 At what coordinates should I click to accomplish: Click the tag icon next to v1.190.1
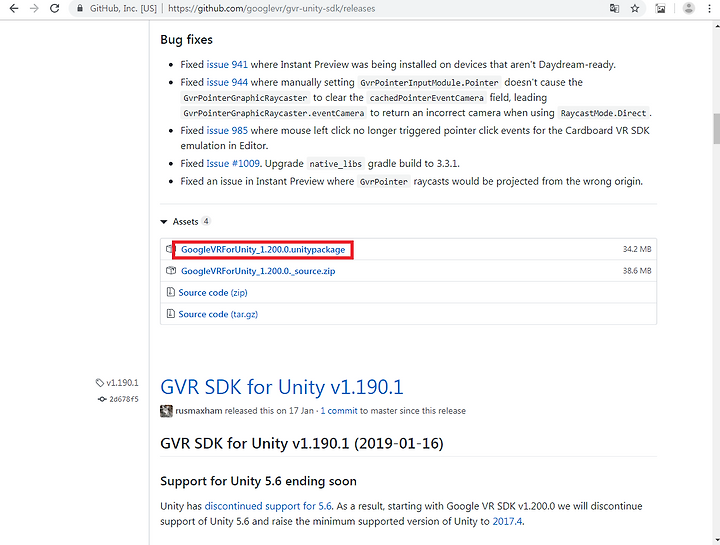coord(100,382)
